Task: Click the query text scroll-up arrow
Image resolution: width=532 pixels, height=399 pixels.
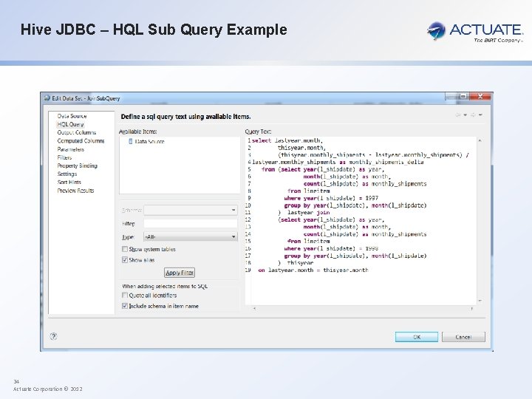Action: click(480, 140)
